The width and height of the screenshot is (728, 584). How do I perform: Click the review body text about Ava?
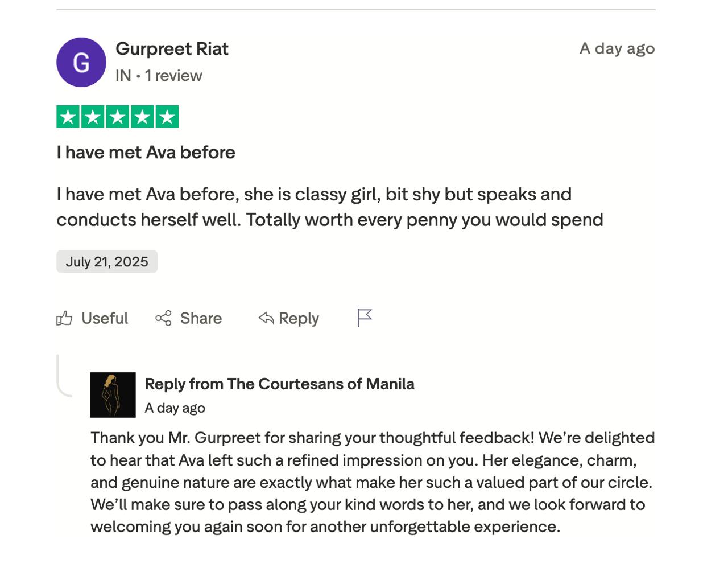(330, 207)
